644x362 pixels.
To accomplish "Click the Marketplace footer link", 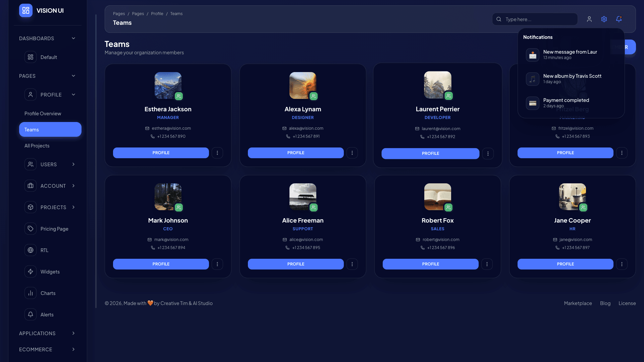I will pos(578,303).
